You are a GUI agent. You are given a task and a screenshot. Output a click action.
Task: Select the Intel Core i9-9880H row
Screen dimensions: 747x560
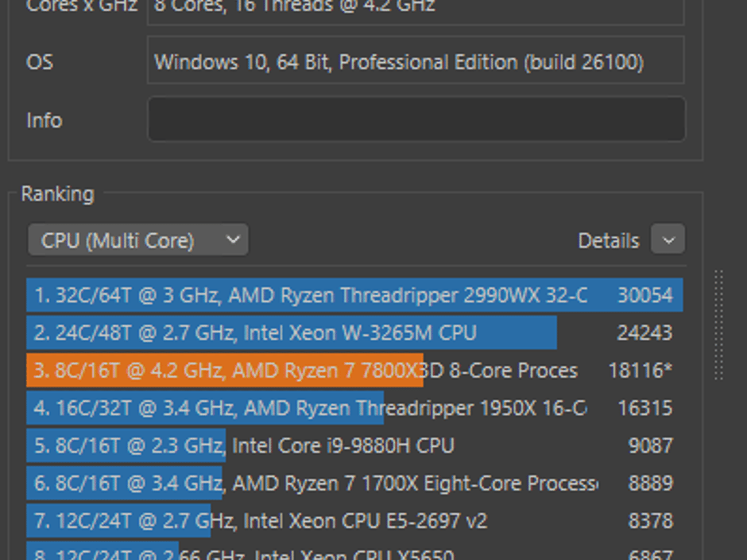355,446
